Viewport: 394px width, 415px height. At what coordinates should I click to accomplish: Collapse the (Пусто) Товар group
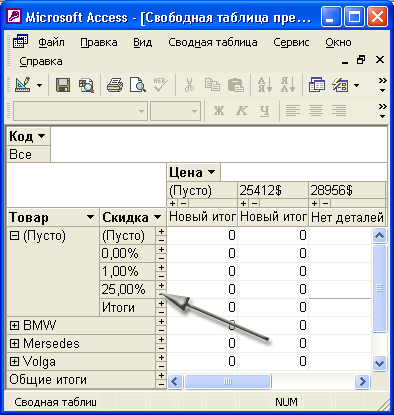14,236
